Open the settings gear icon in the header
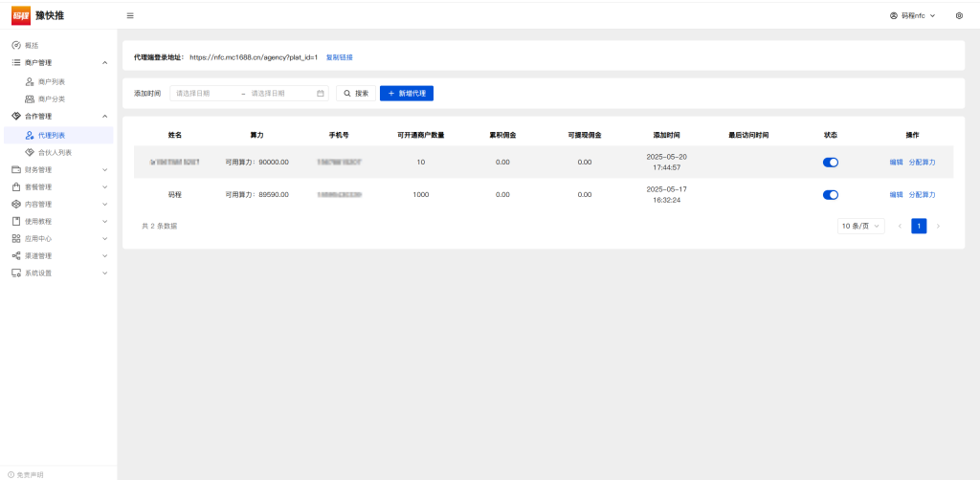 (959, 15)
